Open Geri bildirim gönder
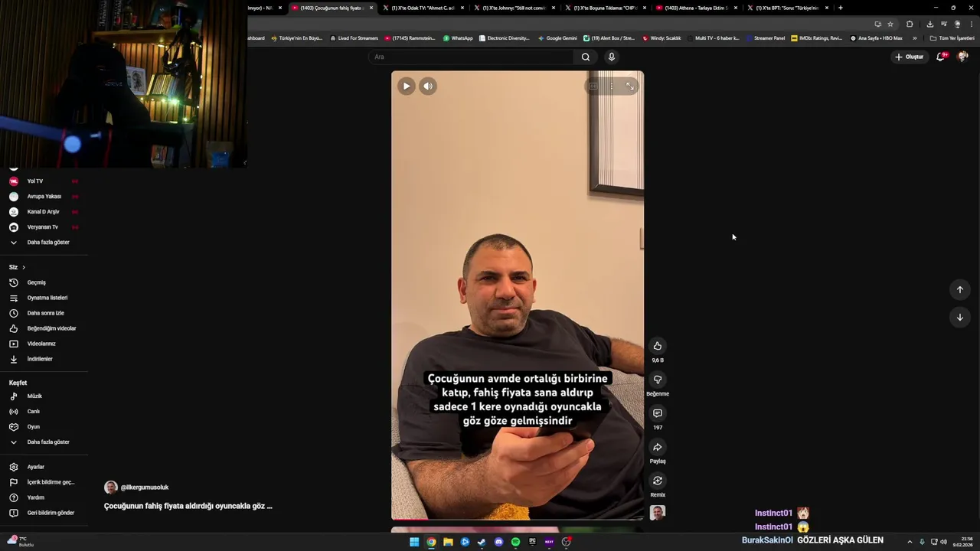The image size is (980, 551). (44, 513)
